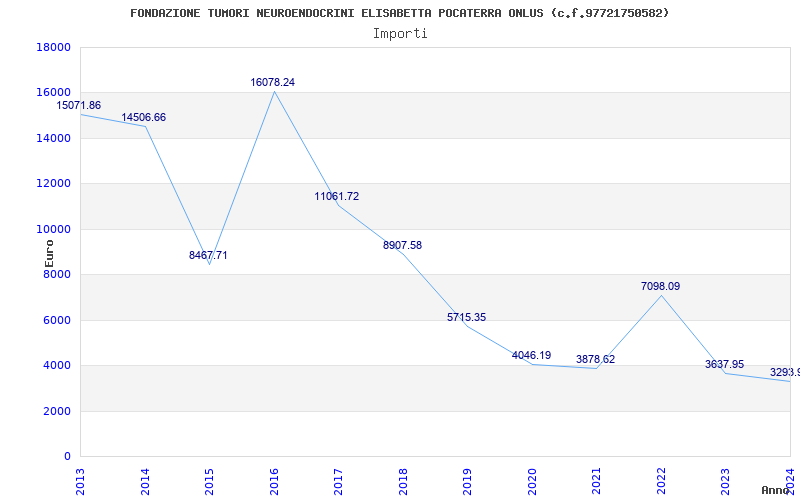Click the 2022 x-axis year label
Viewport: 800px width, 500px height.
click(661, 482)
